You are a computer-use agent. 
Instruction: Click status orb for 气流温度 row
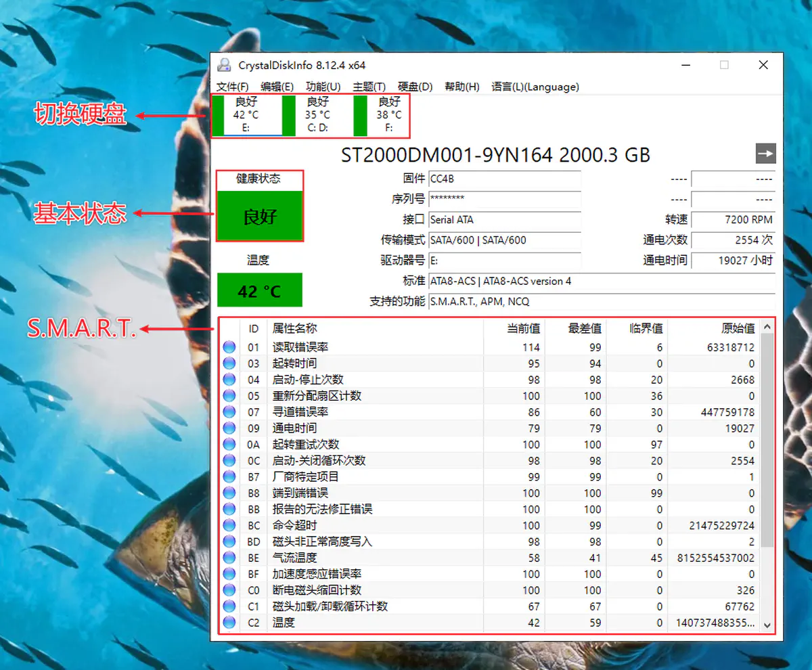pos(229,558)
